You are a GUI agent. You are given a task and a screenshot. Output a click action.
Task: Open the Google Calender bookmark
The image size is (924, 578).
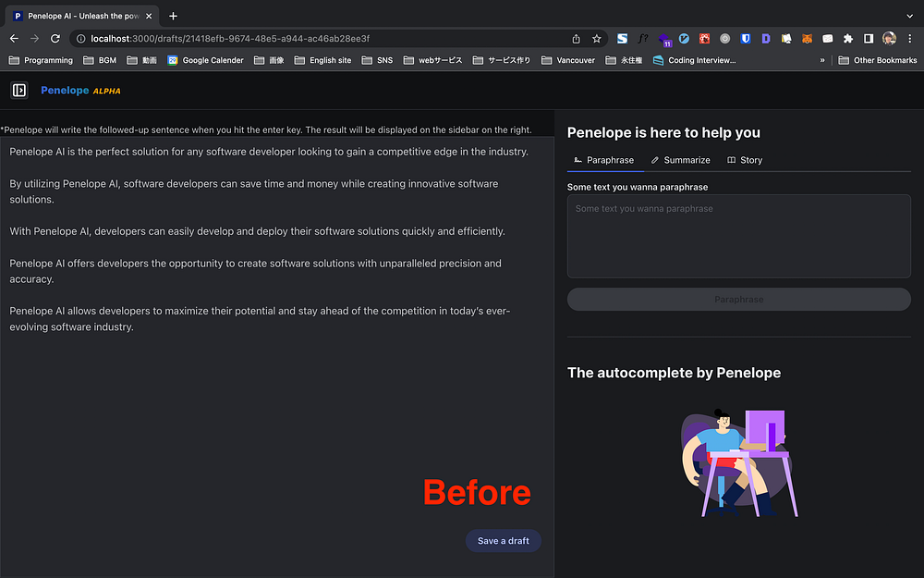[205, 60]
